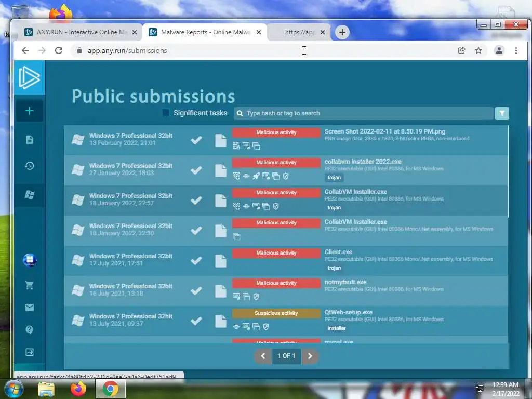This screenshot has height=399, width=532.
Task: Open Chrome profile avatar
Action: pyautogui.click(x=499, y=50)
